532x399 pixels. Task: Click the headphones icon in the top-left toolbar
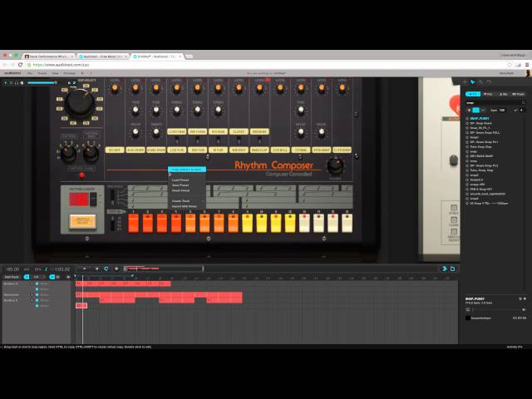[x=17, y=83]
